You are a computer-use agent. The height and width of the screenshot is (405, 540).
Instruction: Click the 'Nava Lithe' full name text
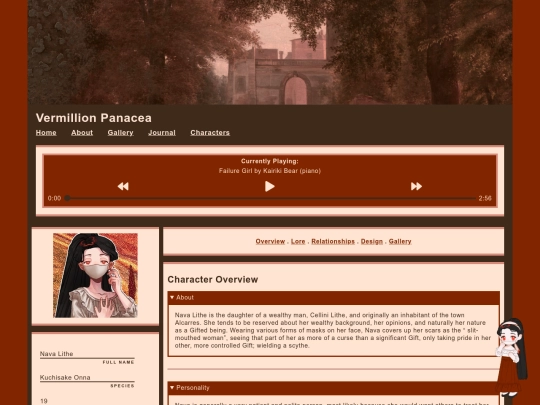[x=56, y=354]
